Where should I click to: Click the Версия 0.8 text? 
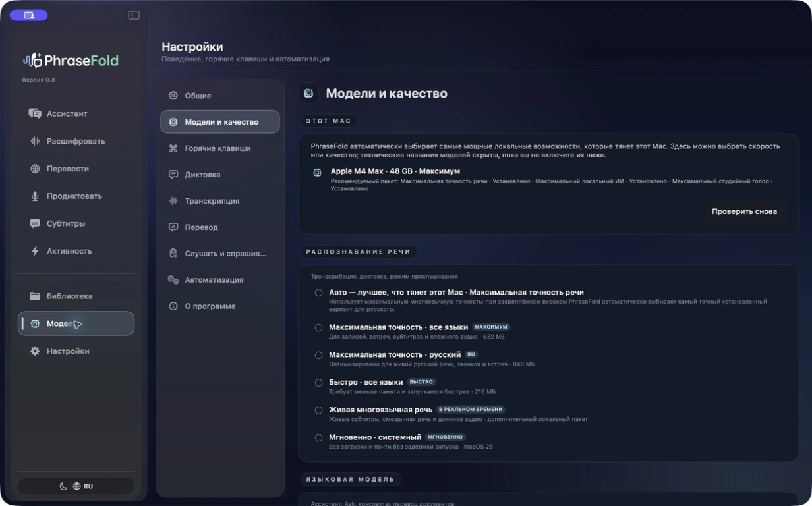click(39, 80)
